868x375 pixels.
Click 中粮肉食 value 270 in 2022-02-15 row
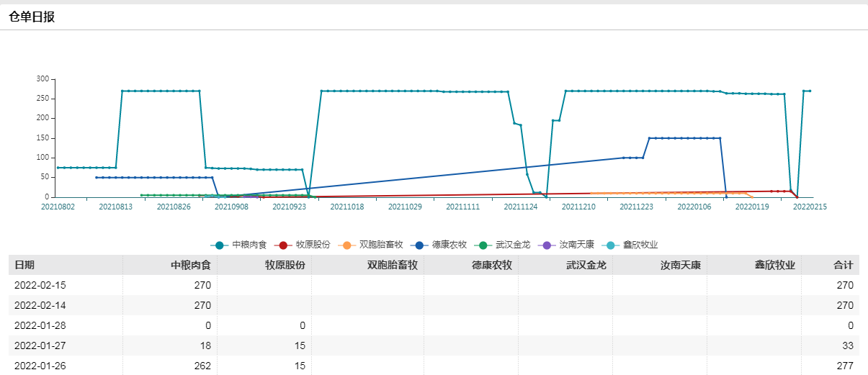[x=202, y=285]
